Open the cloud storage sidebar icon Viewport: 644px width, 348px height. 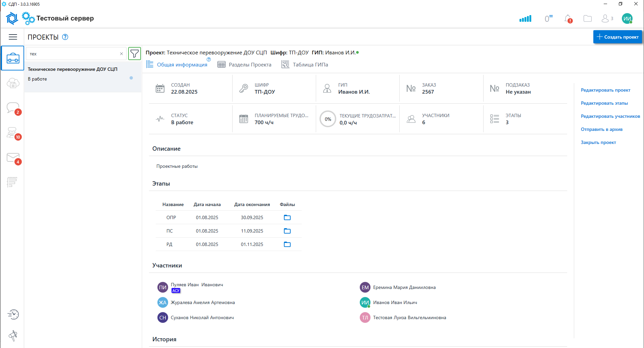point(13,83)
